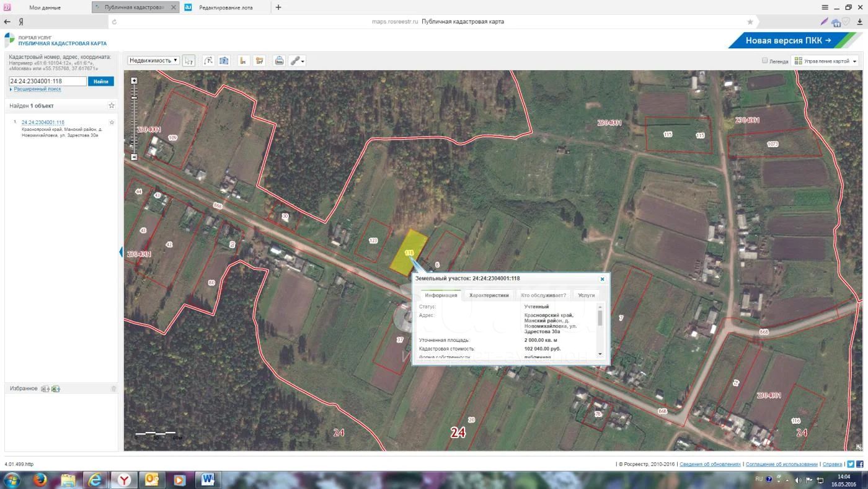
Task: Click the shield protection icon
Action: click(845, 22)
